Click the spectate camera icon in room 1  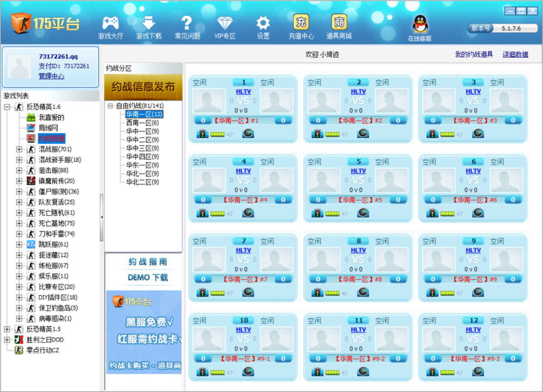pyautogui.click(x=248, y=133)
